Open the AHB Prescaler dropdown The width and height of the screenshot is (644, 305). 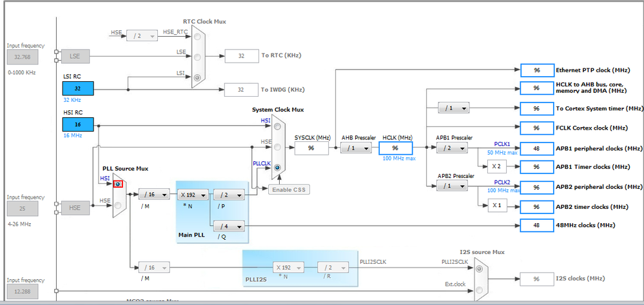pyautogui.click(x=356, y=148)
